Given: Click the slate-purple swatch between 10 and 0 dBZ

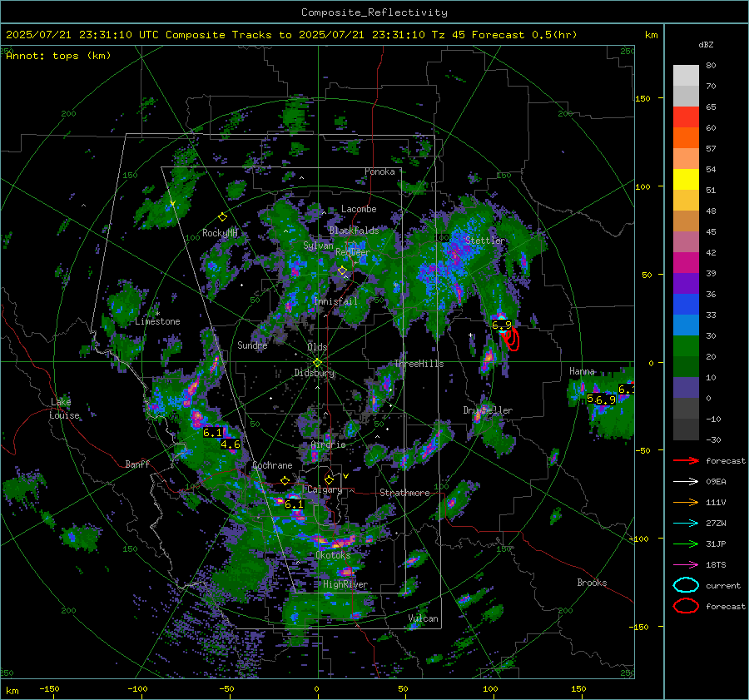Looking at the screenshot, I should tap(686, 388).
